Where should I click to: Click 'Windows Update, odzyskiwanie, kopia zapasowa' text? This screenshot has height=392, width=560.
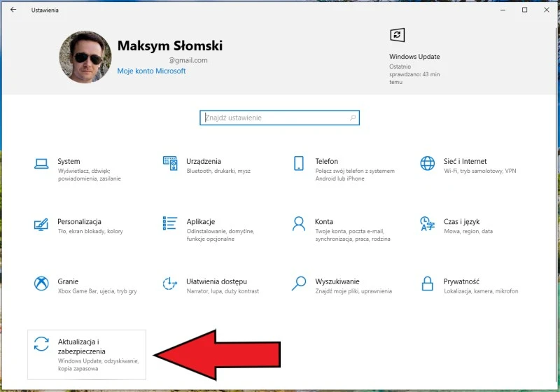(98, 365)
